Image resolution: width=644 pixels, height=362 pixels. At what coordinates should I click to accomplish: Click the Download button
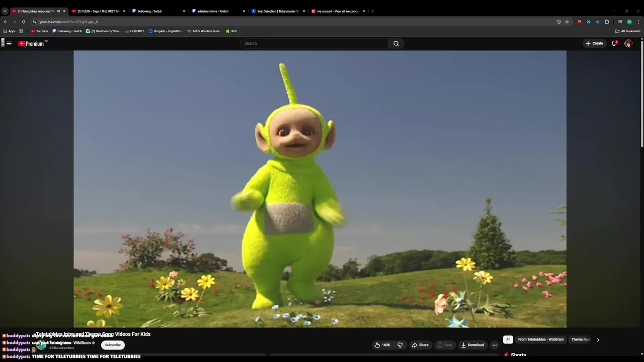point(472,345)
